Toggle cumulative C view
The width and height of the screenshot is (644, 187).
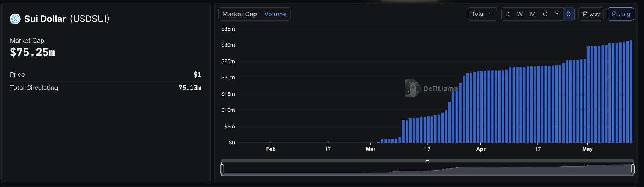tap(568, 14)
